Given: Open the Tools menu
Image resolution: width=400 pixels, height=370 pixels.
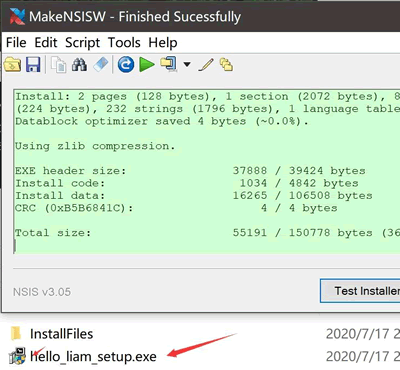Looking at the screenshot, I should 124,43.
